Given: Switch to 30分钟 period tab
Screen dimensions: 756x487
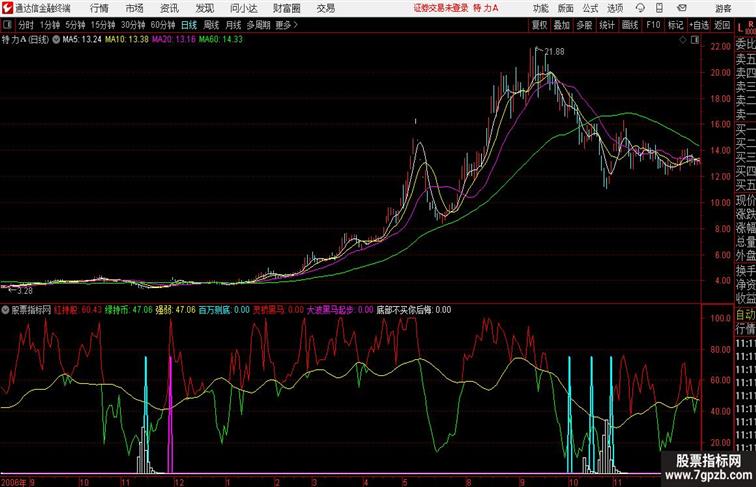Looking at the screenshot, I should [133, 25].
